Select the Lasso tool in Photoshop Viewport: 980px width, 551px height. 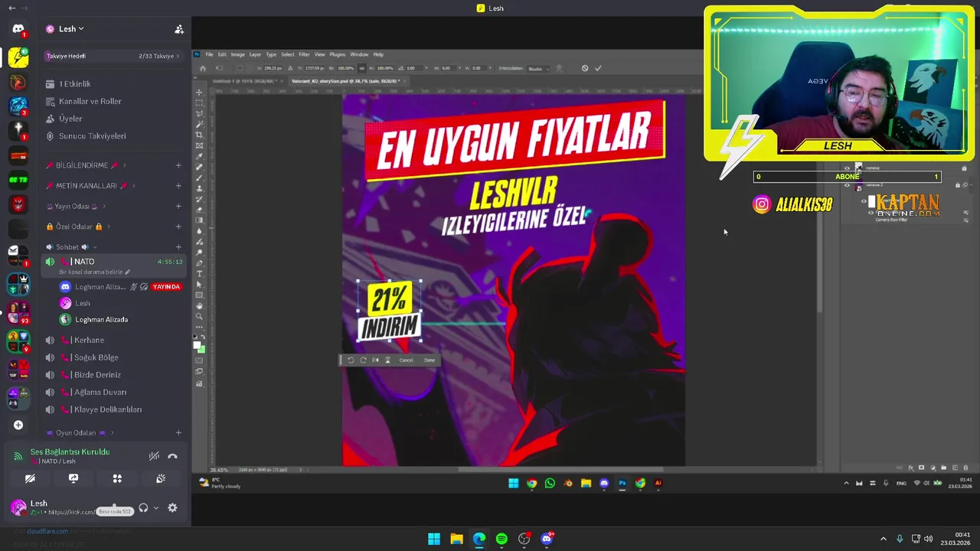coord(200,113)
